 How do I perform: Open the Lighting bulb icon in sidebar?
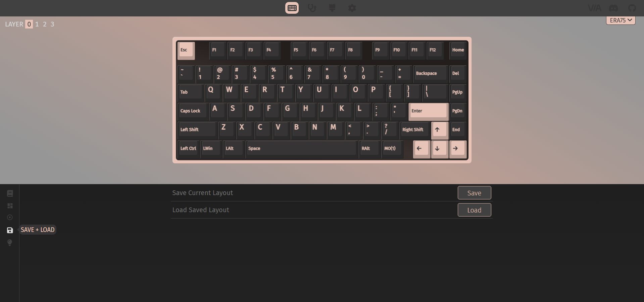pyautogui.click(x=10, y=243)
